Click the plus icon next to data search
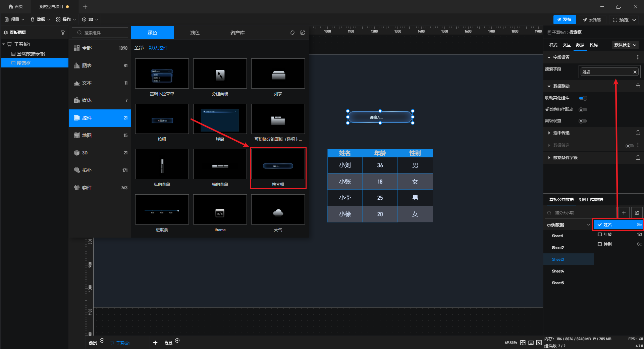Viewport: 644px width, 349px height. pos(624,213)
